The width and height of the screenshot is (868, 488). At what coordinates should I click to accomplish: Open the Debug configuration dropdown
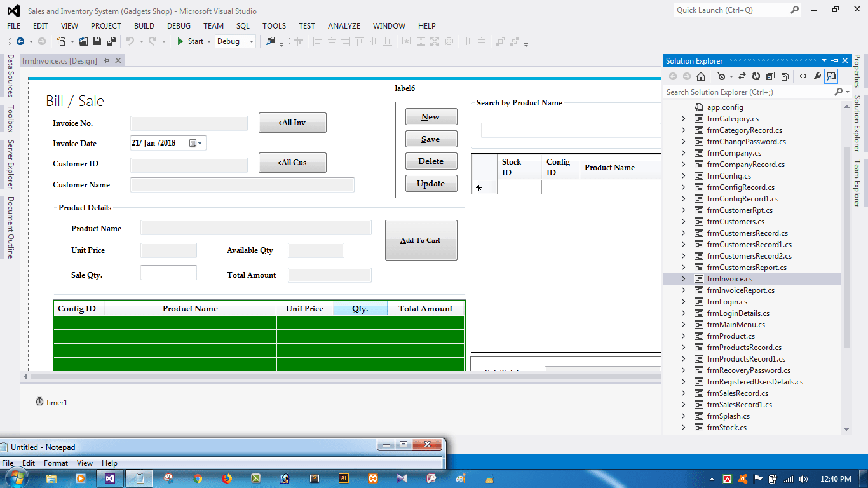(x=235, y=41)
